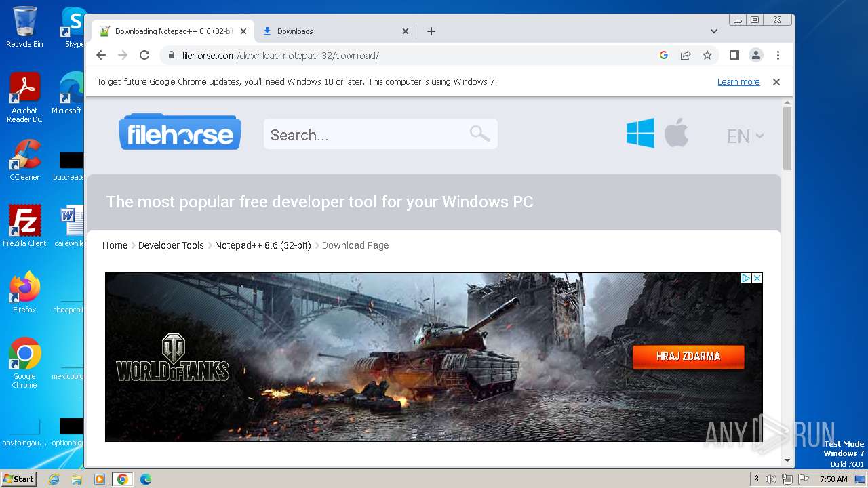Go back using the browser back arrow

tap(101, 55)
